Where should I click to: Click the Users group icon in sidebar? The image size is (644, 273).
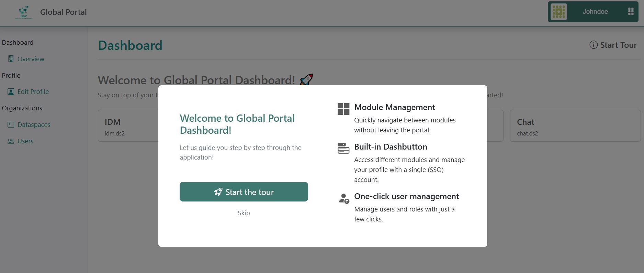[11, 141]
